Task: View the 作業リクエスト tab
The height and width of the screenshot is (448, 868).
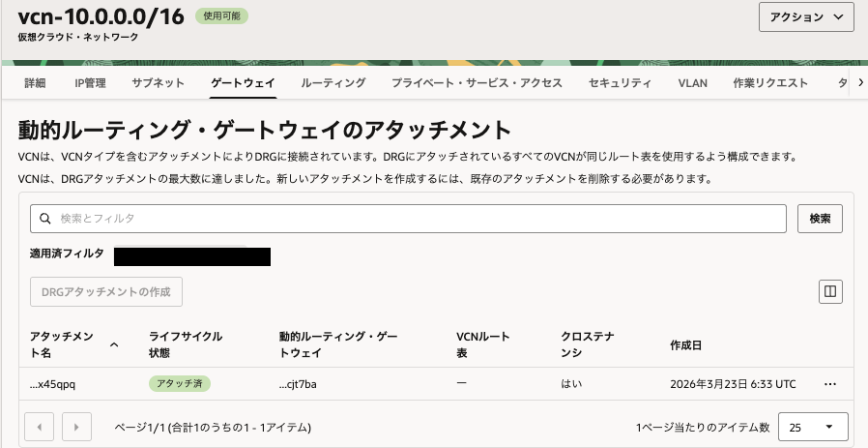Action: click(770, 83)
